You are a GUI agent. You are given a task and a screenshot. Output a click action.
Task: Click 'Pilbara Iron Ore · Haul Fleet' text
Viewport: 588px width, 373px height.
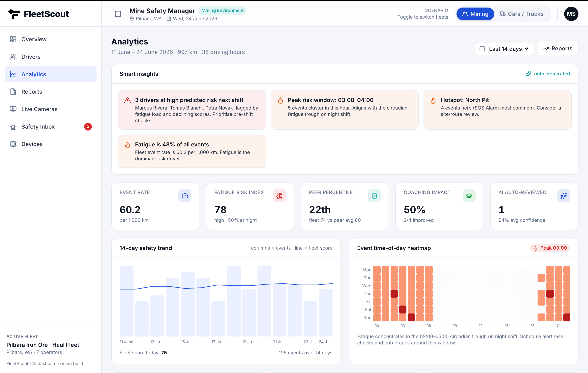pyautogui.click(x=43, y=345)
